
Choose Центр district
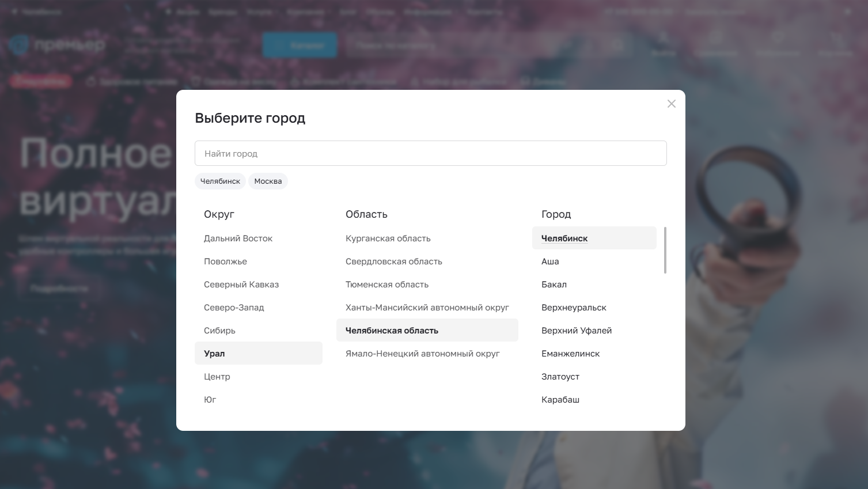pos(217,377)
